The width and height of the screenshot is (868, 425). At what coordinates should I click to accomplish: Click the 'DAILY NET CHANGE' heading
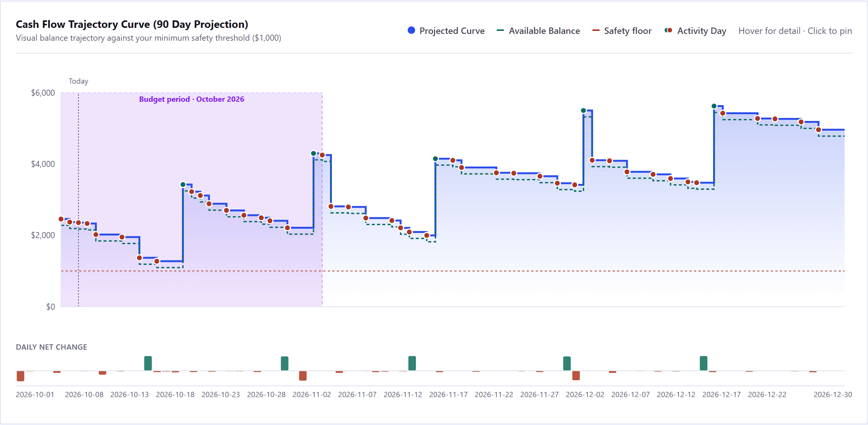pyautogui.click(x=52, y=347)
